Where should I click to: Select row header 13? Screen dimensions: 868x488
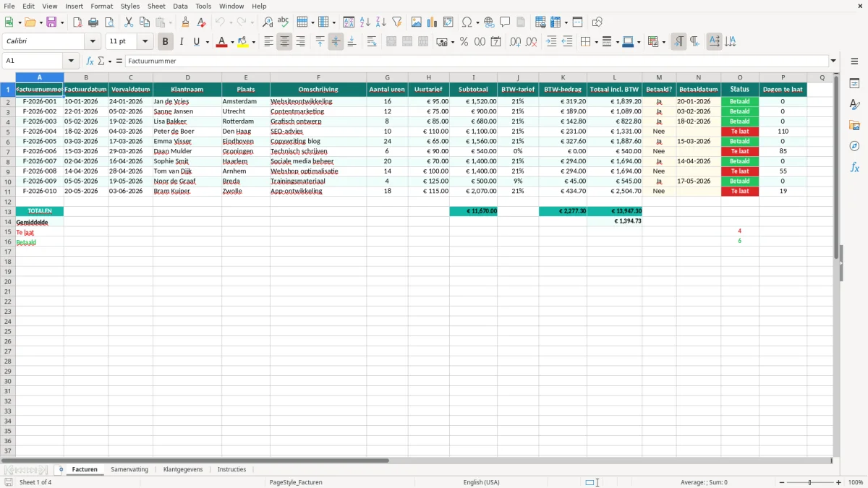7,211
